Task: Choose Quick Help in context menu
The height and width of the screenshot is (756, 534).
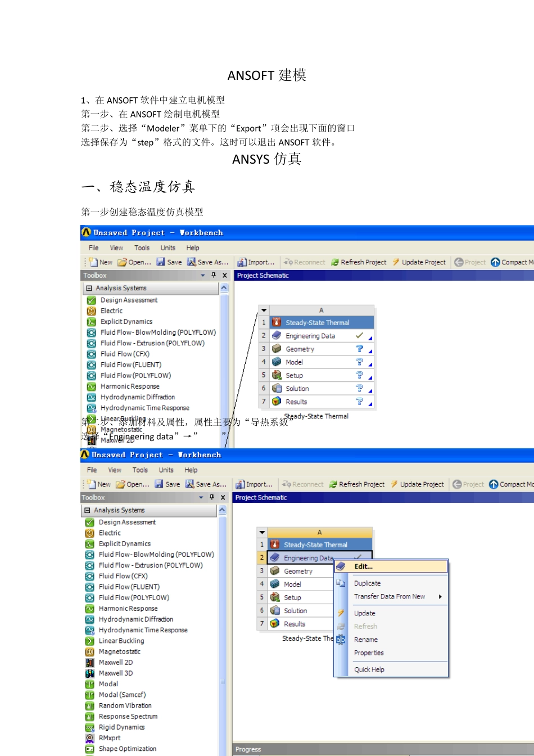Action: coord(369,669)
